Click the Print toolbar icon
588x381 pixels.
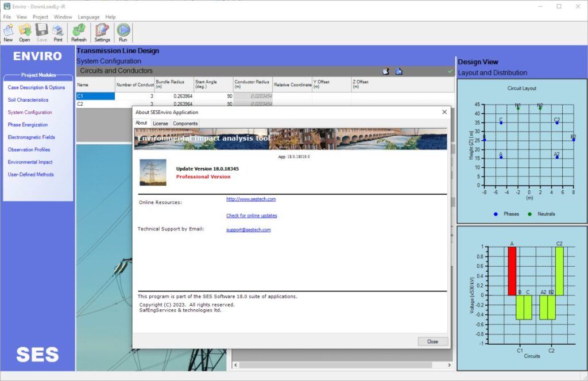(58, 33)
